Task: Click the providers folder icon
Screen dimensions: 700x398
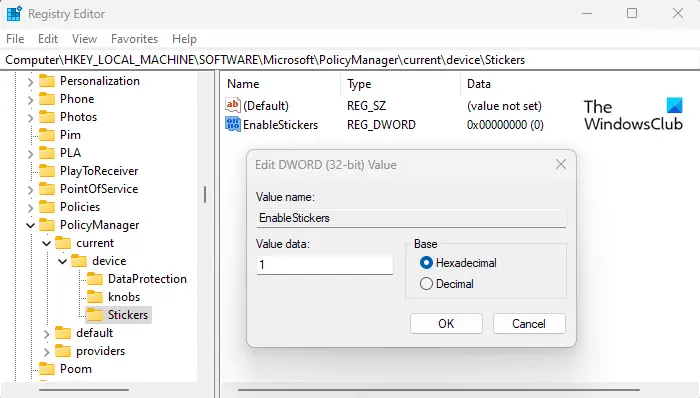Action: (62, 351)
